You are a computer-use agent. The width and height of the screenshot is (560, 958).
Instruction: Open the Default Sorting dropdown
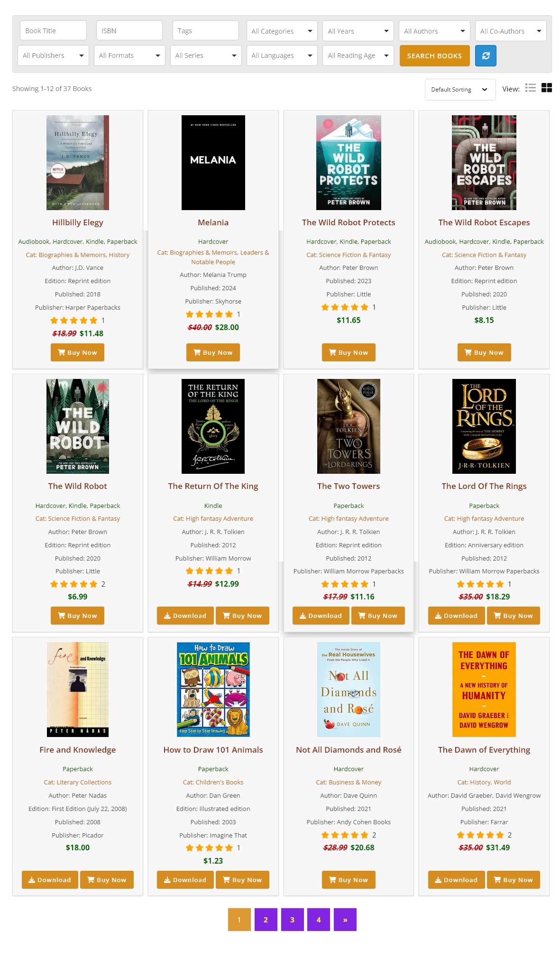pyautogui.click(x=460, y=89)
